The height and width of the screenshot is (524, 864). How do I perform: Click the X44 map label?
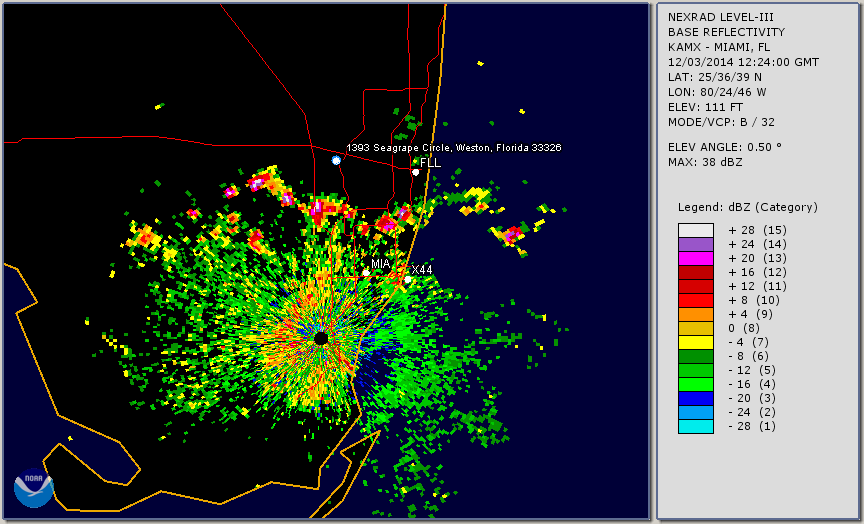[x=422, y=270]
